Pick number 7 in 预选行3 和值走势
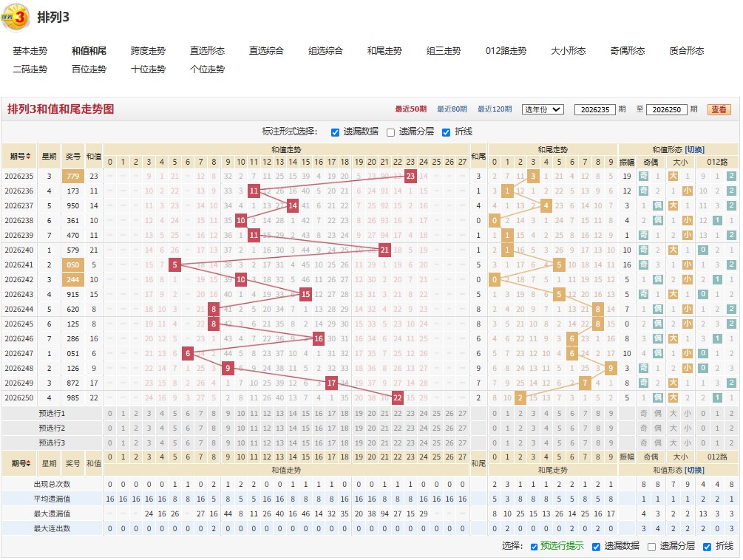Viewport: 743px width, 560px height. point(201,443)
